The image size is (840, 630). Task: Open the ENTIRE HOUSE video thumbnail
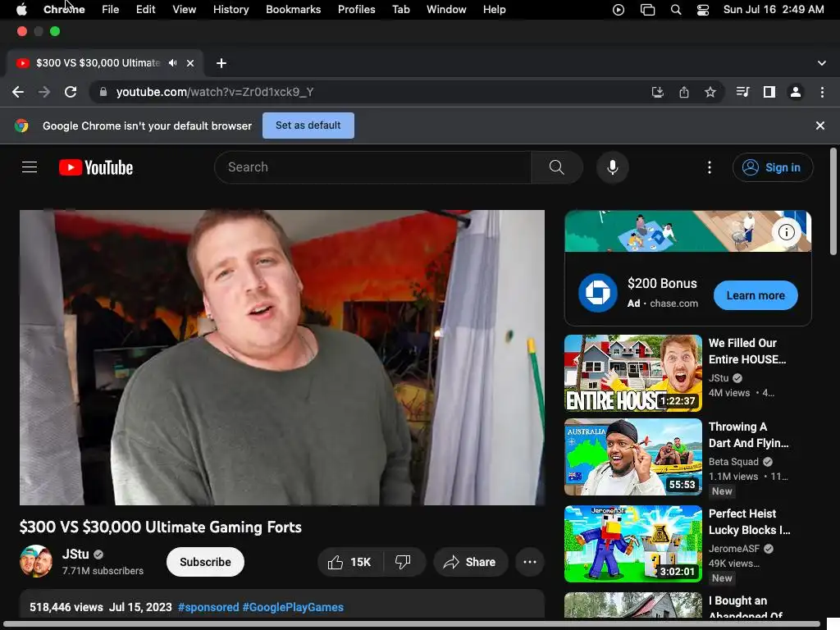point(633,373)
